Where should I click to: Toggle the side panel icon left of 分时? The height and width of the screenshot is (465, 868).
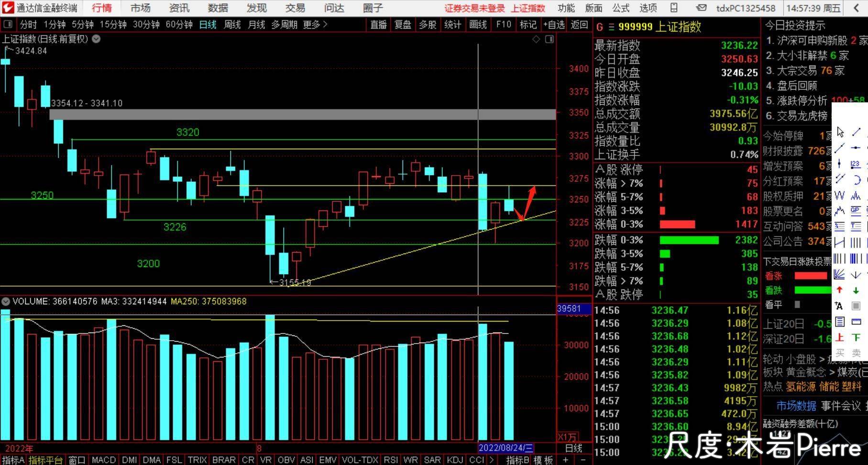pos(8,24)
